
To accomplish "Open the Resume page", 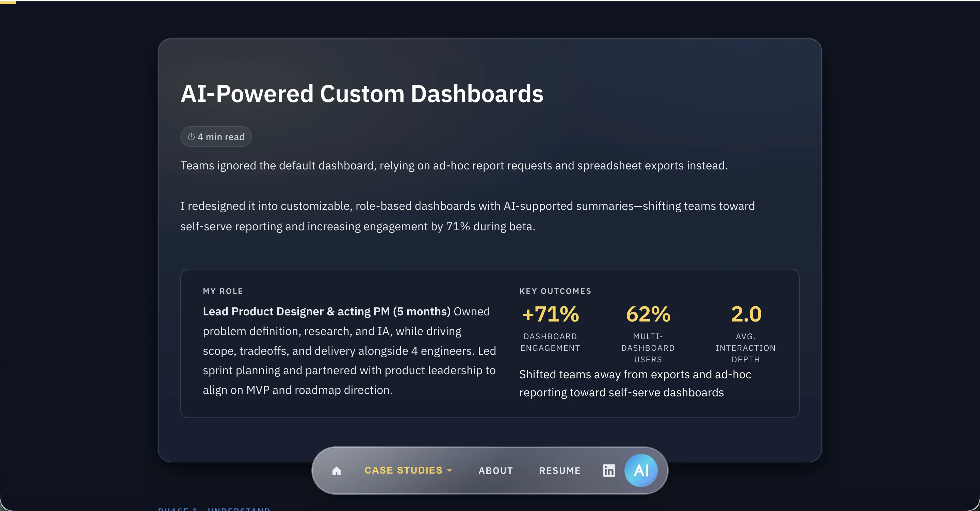I will [560, 471].
